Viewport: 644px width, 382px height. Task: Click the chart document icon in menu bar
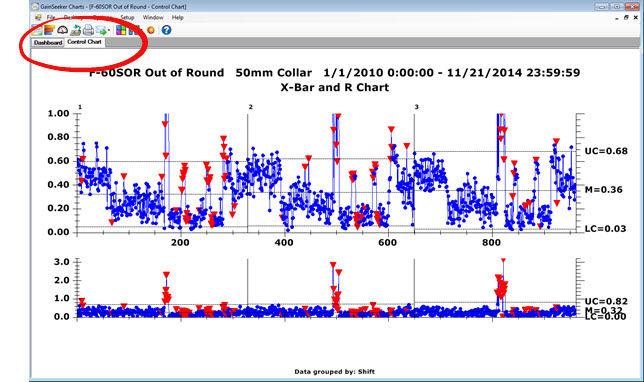(38, 17)
